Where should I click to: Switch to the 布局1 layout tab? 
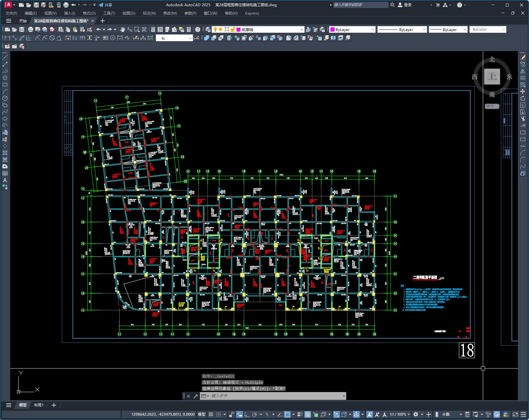(39, 405)
